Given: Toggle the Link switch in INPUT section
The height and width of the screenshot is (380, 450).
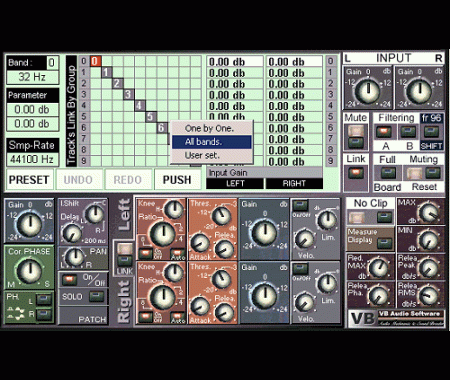Looking at the screenshot, I should (356, 173).
